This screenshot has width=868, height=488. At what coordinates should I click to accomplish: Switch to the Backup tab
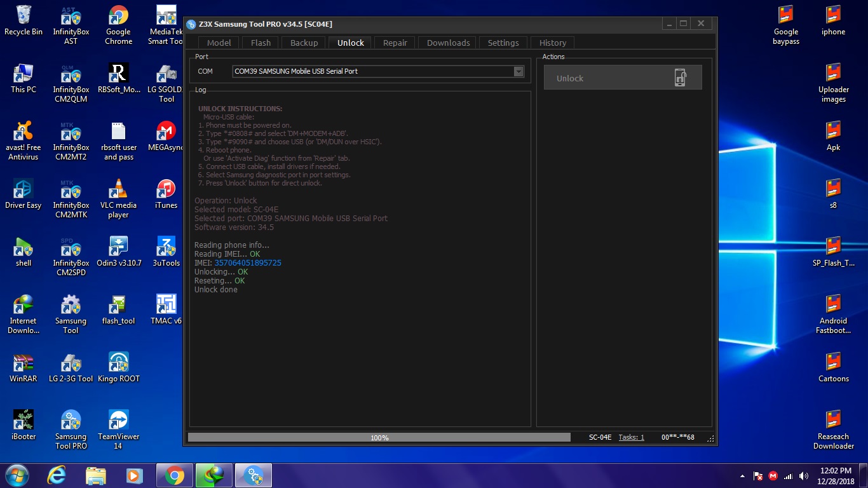click(304, 43)
